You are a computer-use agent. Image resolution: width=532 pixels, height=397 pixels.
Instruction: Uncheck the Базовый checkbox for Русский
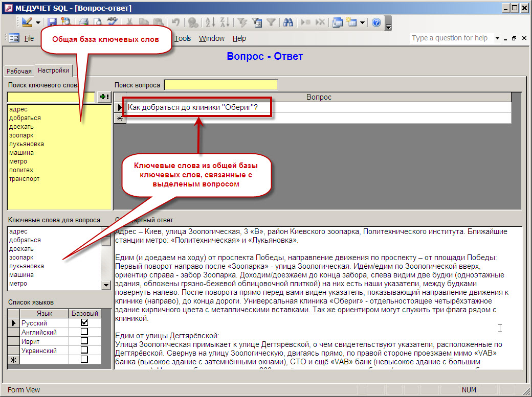coord(84,322)
